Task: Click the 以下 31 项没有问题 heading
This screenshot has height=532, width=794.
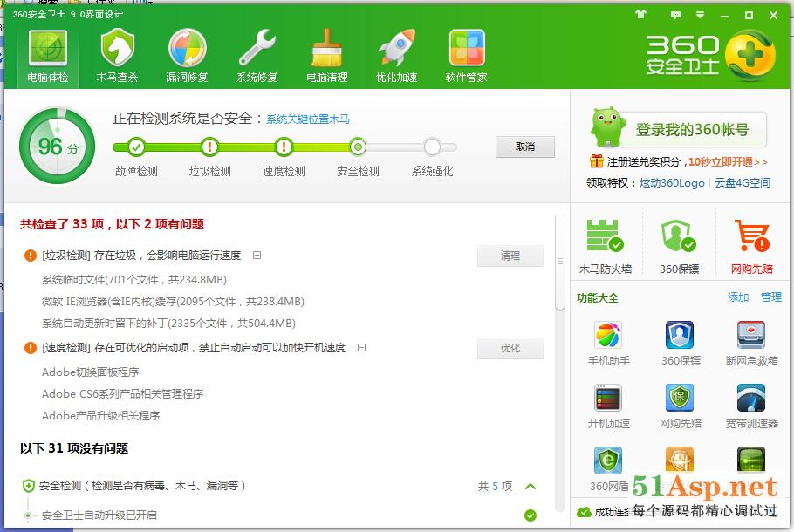Action: point(74,448)
